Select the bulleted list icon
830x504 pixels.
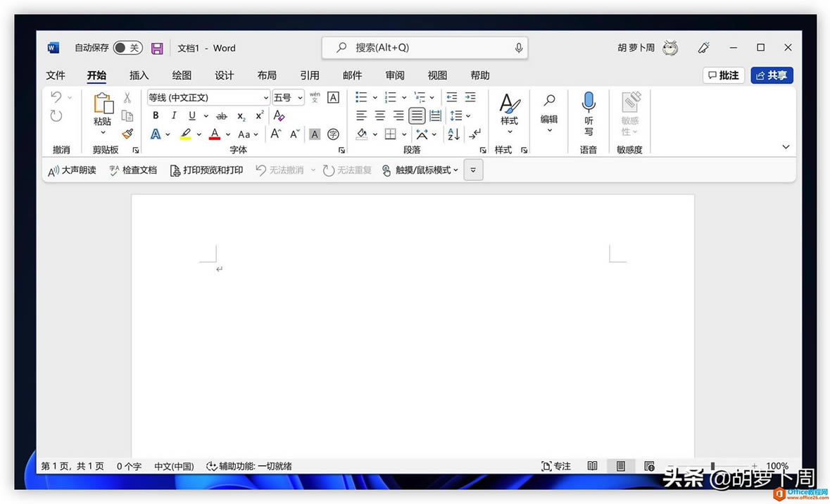point(361,97)
